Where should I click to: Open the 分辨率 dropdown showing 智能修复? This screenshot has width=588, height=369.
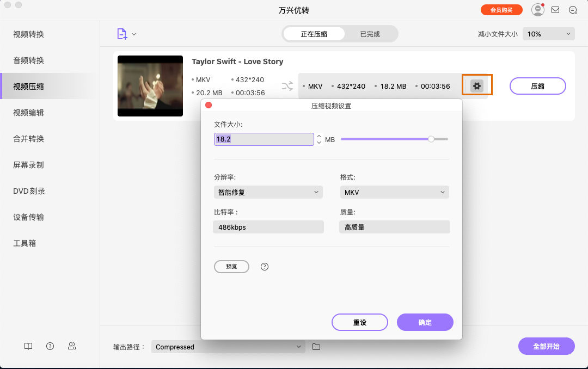(268, 192)
